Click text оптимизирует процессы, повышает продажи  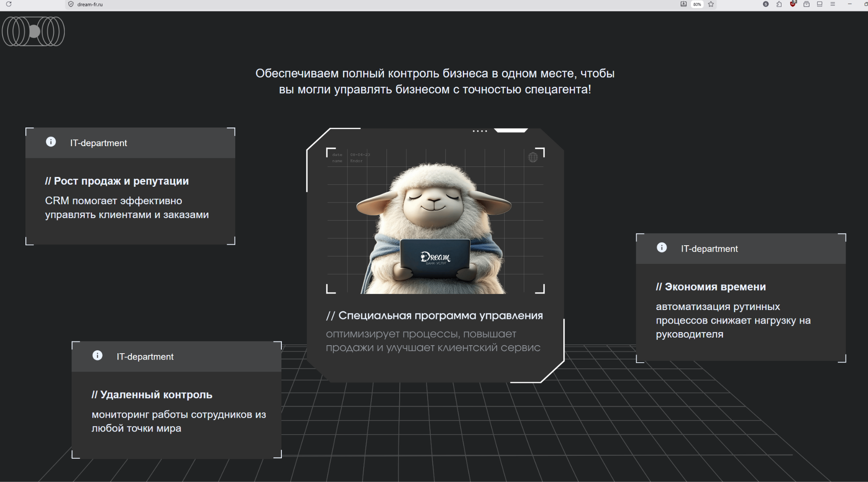point(433,341)
